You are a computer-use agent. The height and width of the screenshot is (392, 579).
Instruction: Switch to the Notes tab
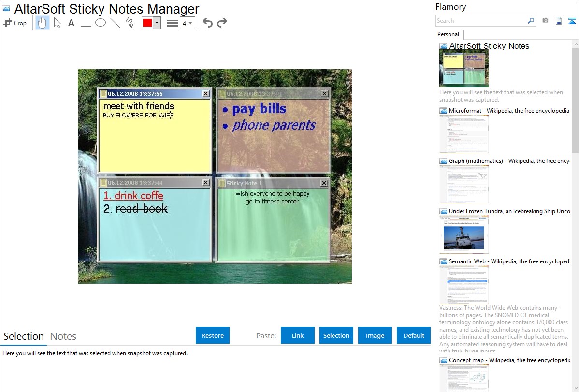(x=63, y=336)
